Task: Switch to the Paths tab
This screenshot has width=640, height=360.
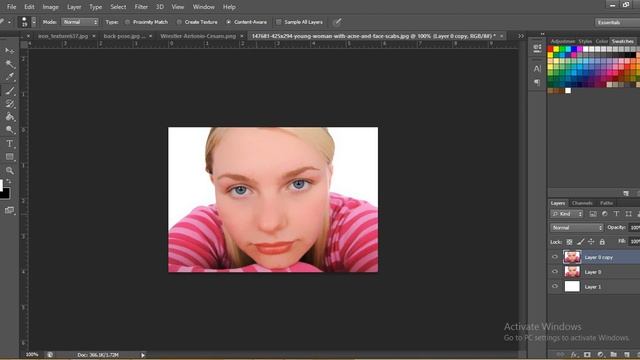Action: (x=606, y=203)
